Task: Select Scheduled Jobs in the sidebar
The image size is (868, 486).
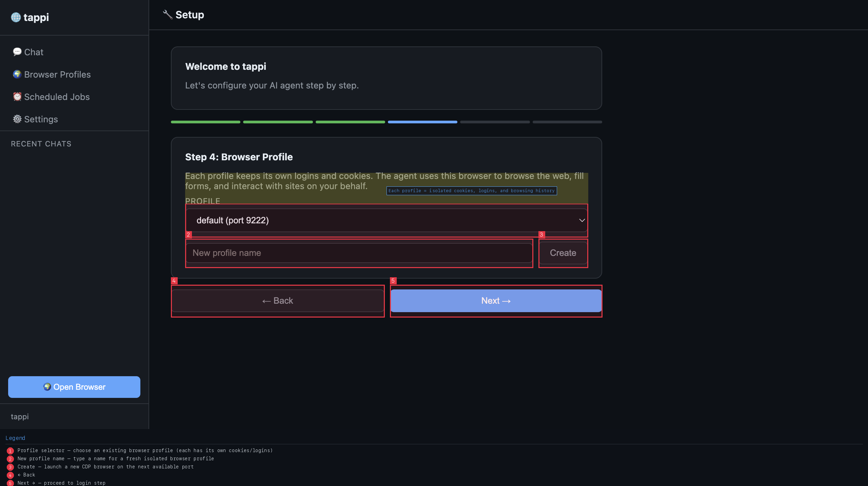Action: (56, 97)
